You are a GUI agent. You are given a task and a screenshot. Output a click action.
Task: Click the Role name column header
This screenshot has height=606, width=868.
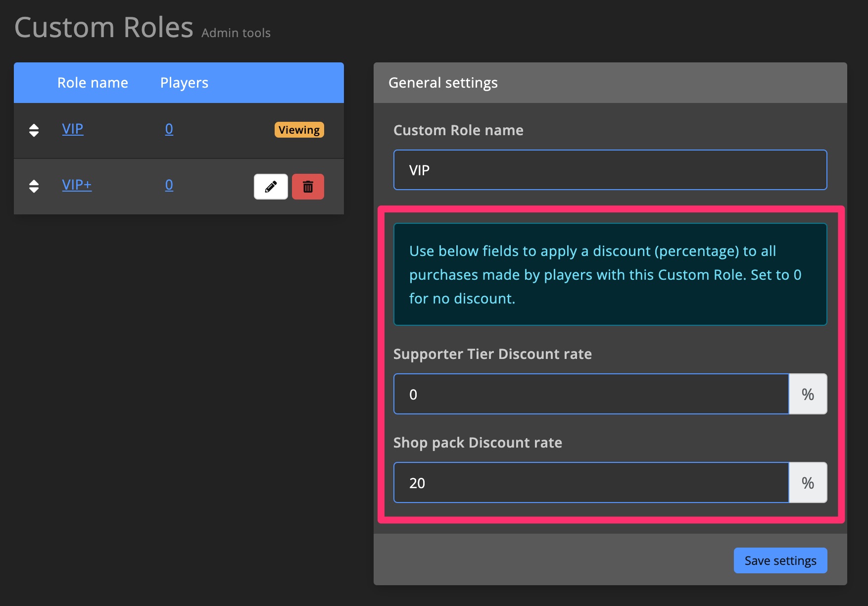point(93,83)
